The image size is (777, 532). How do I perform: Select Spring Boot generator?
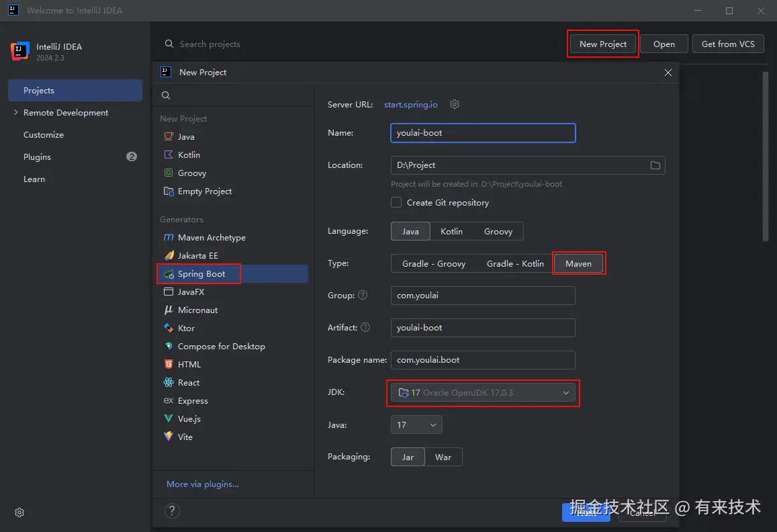pyautogui.click(x=233, y=273)
